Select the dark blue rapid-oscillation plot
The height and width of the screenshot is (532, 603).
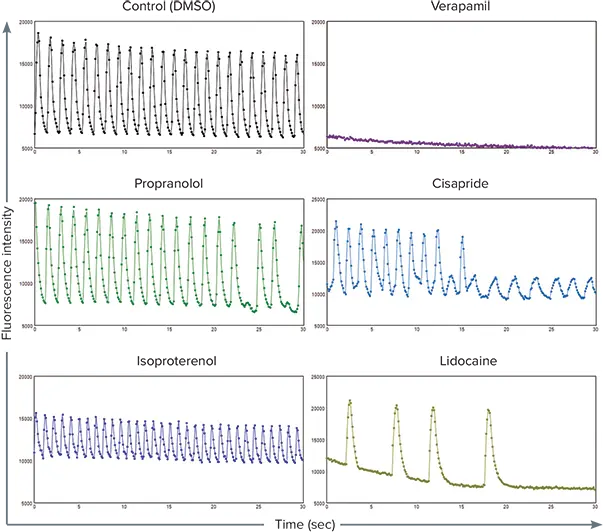point(168,440)
